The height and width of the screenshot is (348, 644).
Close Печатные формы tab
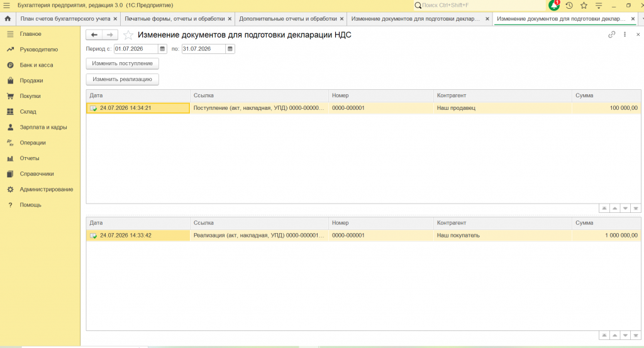[x=230, y=19]
